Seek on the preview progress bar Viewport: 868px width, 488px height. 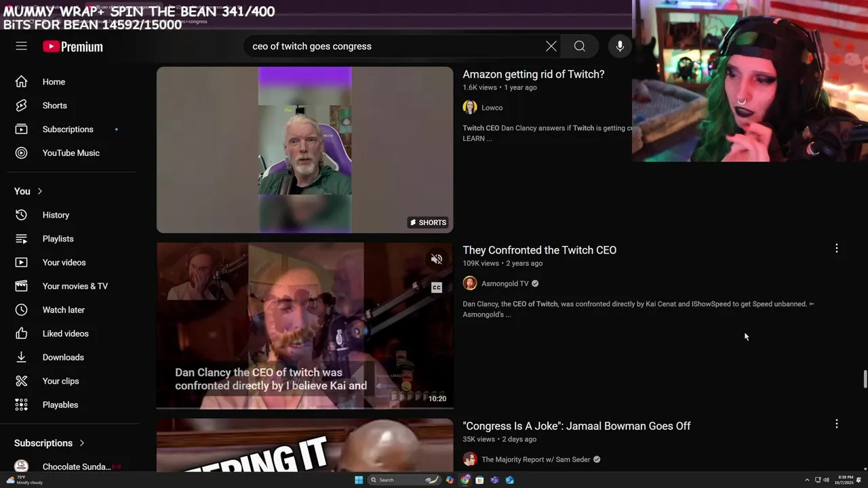point(304,408)
